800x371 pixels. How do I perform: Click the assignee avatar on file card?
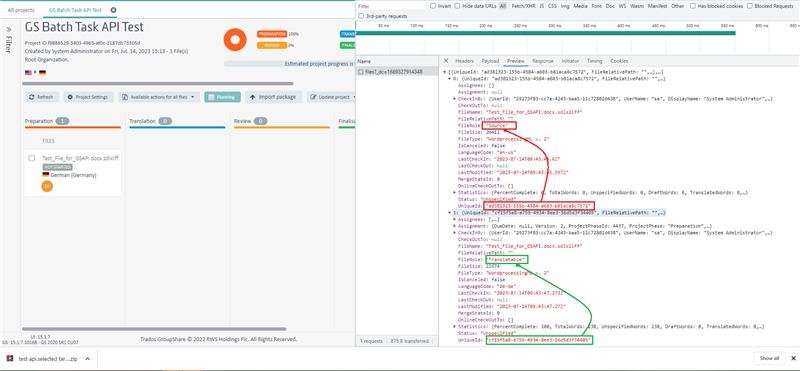pos(47,186)
